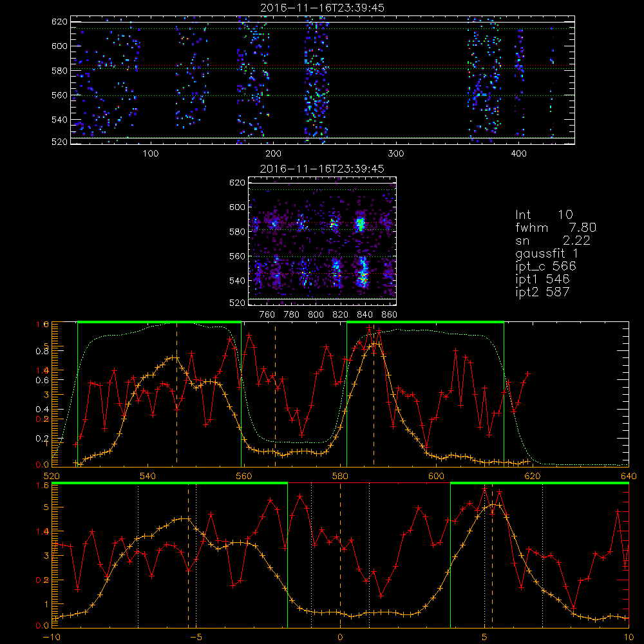
Task: Click the timestamp title above the small zoomed image
Action: point(322,169)
